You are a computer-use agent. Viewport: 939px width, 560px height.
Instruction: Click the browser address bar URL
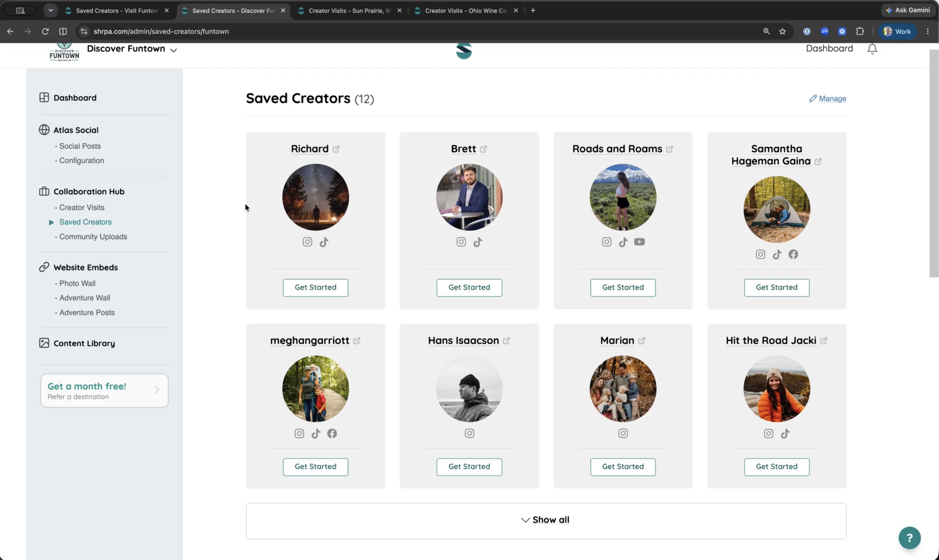point(161,31)
